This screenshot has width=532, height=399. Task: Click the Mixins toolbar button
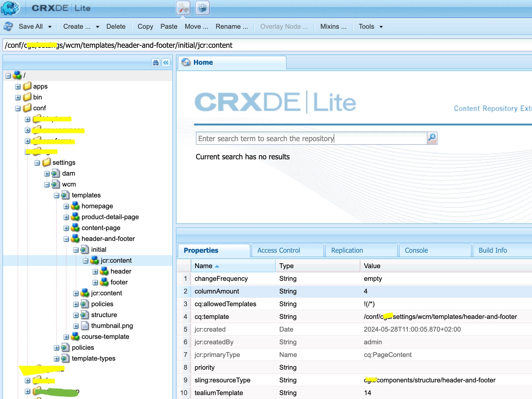click(333, 27)
